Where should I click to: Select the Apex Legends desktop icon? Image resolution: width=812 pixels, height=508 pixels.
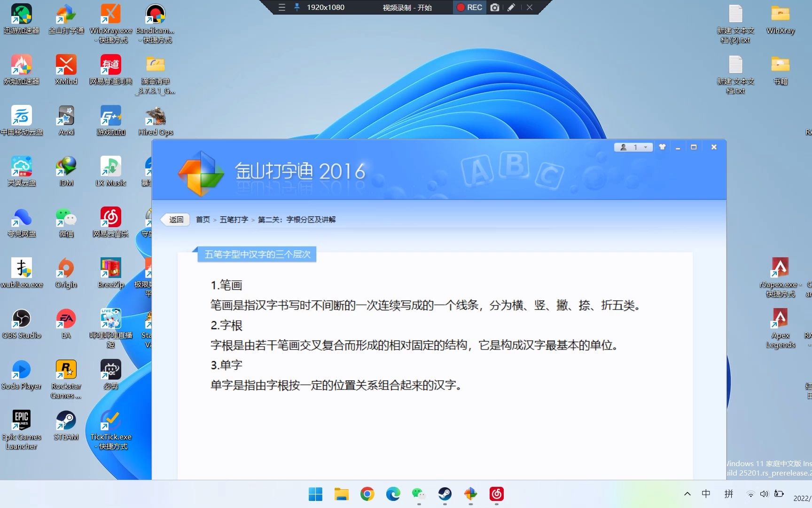781,328
